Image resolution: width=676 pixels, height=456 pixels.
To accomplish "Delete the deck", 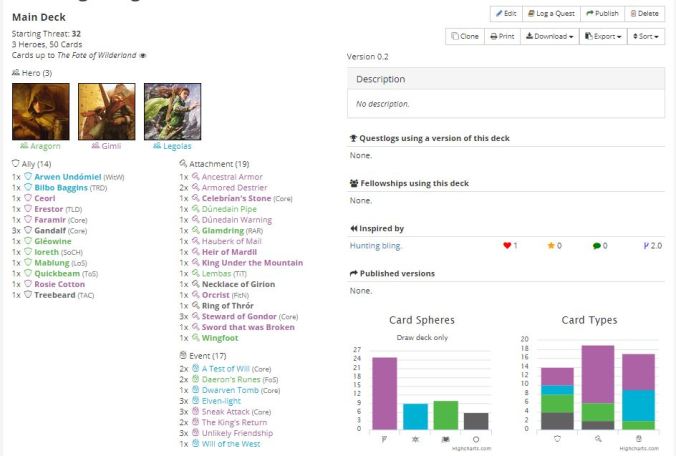I will [x=644, y=14].
